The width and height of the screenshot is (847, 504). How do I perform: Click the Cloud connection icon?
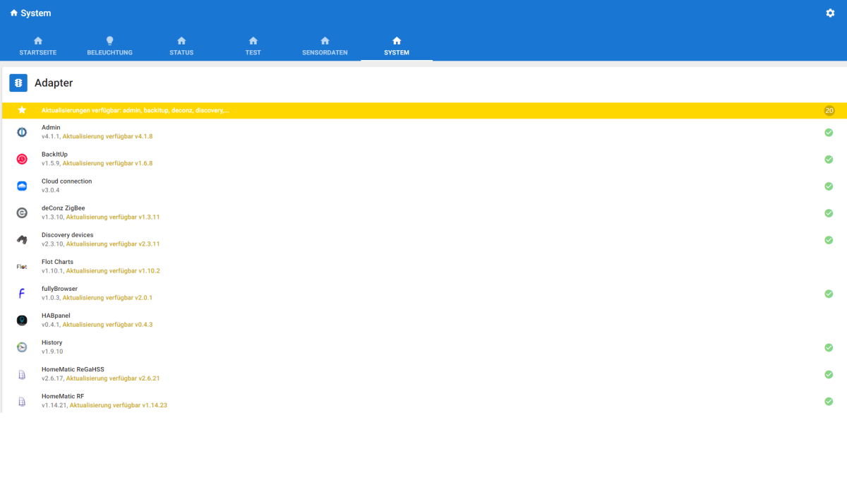[x=22, y=186]
